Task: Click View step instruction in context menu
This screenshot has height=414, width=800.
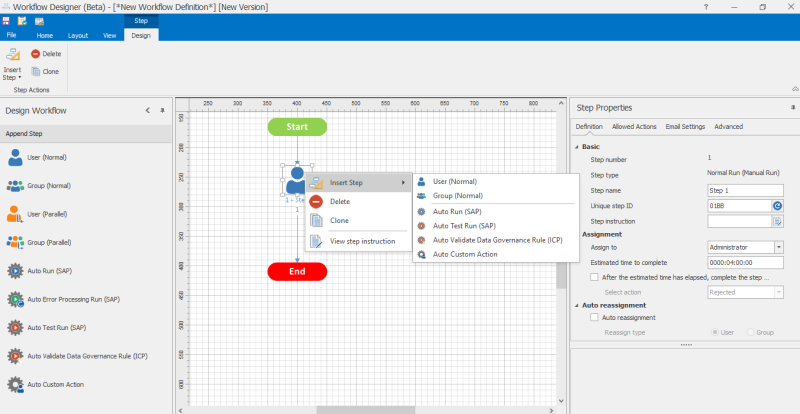Action: (363, 240)
